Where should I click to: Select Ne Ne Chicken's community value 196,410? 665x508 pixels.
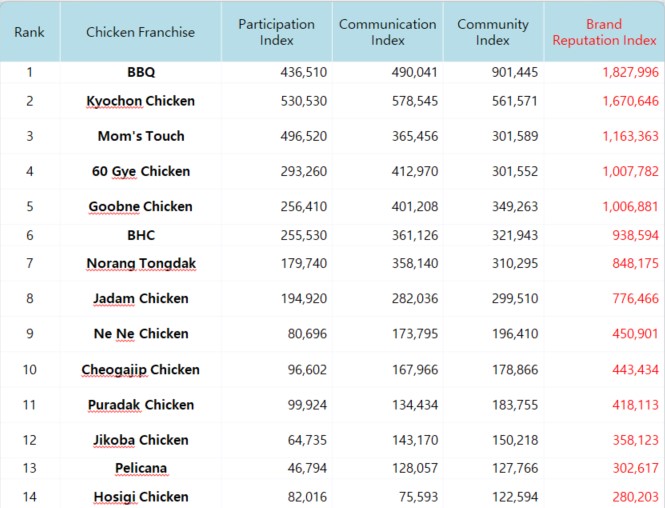515,334
